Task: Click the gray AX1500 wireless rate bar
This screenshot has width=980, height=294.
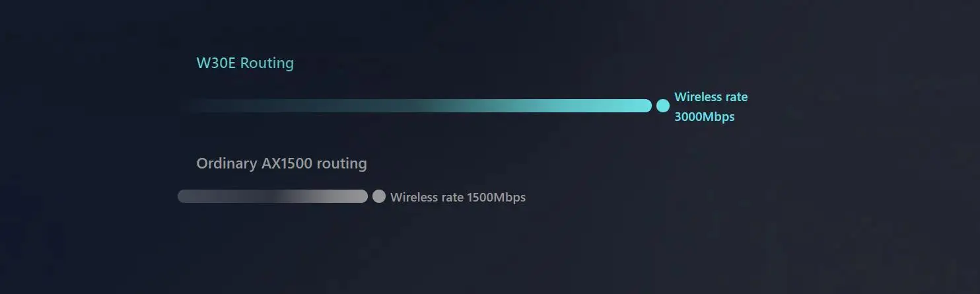Action: pyautogui.click(x=273, y=196)
